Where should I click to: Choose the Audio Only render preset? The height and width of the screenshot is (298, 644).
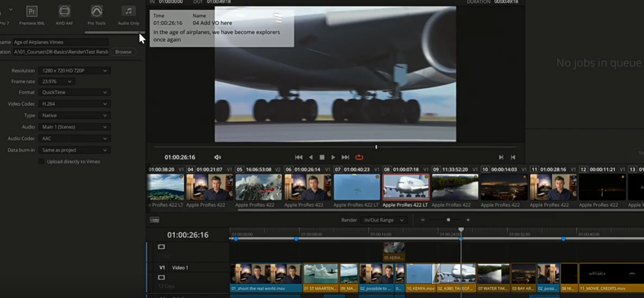(x=129, y=15)
